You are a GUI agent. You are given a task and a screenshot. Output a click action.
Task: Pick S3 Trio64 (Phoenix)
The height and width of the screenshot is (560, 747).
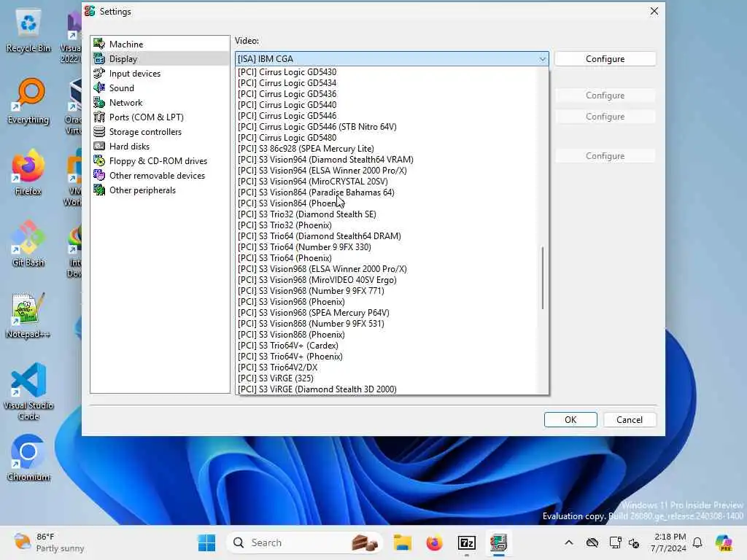(387, 258)
